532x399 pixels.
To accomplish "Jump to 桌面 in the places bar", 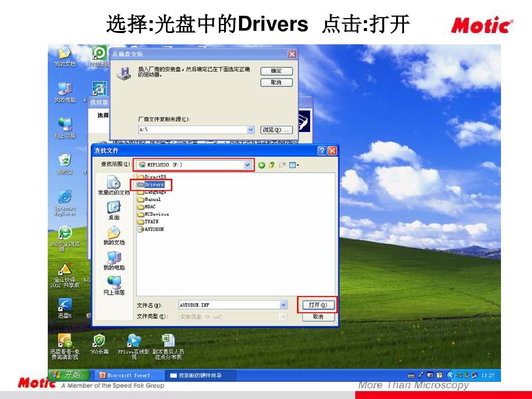I will pos(114,210).
